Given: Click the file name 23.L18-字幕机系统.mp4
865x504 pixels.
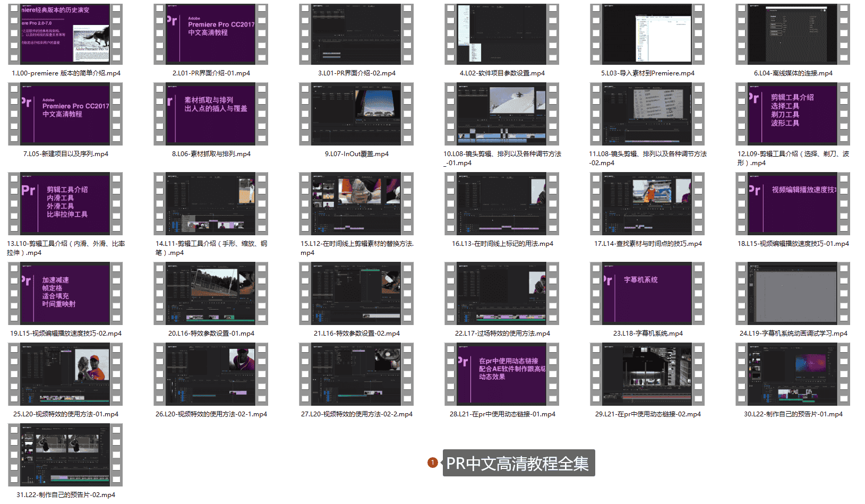Looking at the screenshot, I should [648, 334].
